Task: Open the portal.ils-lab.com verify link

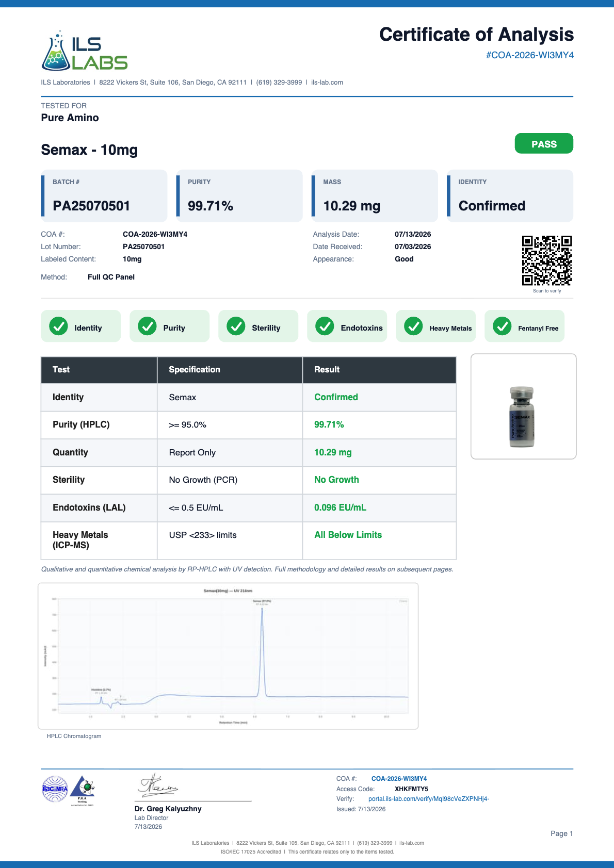Action: (429, 799)
